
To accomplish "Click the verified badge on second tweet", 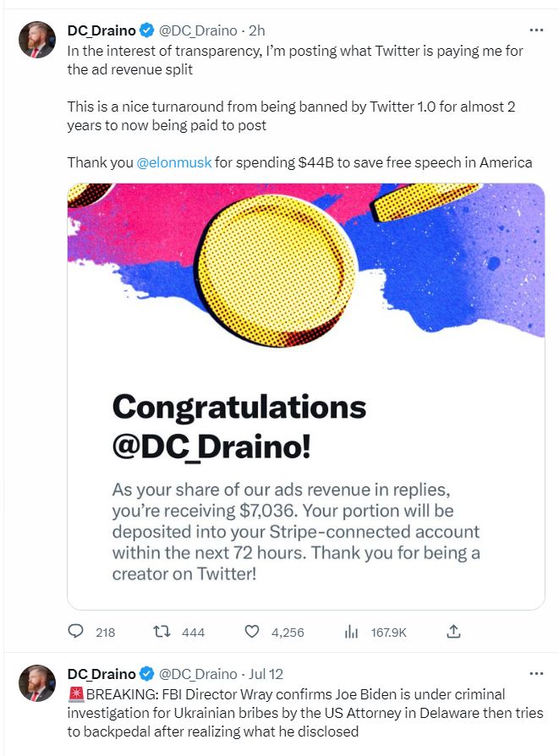I will coord(146,674).
